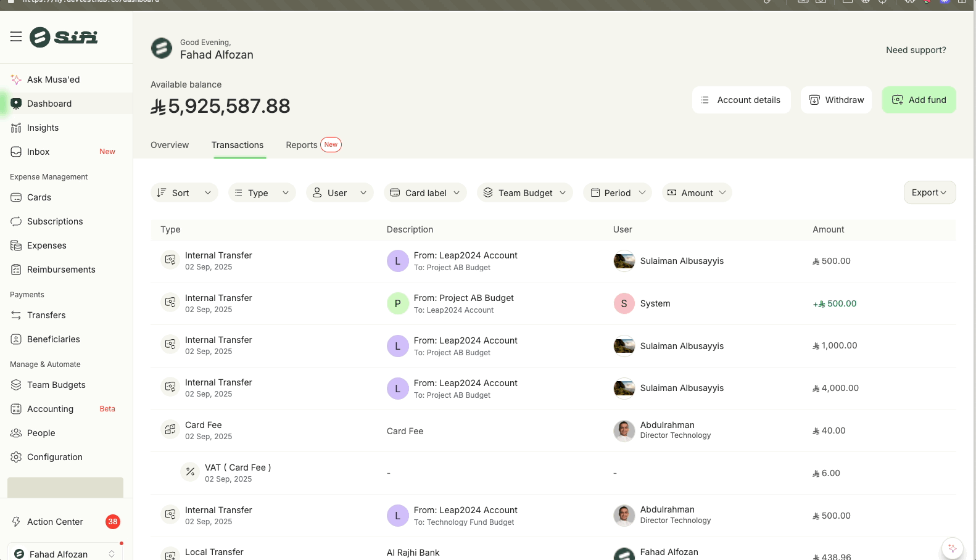Open Configuration gear icon in sidebar
The image size is (976, 560).
pos(16,457)
